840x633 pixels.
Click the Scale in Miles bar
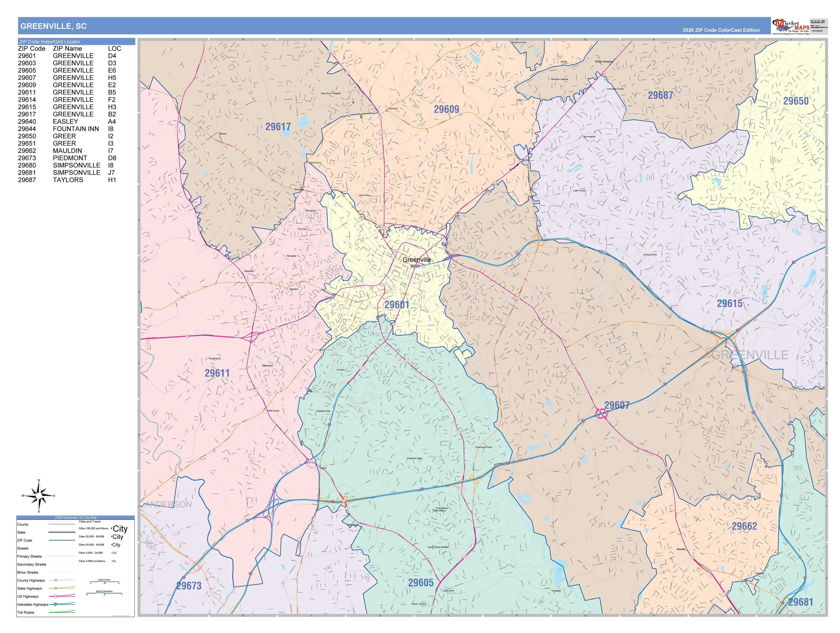pos(105,582)
